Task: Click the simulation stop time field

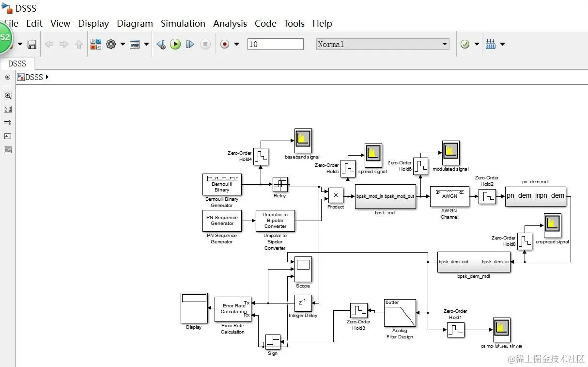Action: [276, 44]
